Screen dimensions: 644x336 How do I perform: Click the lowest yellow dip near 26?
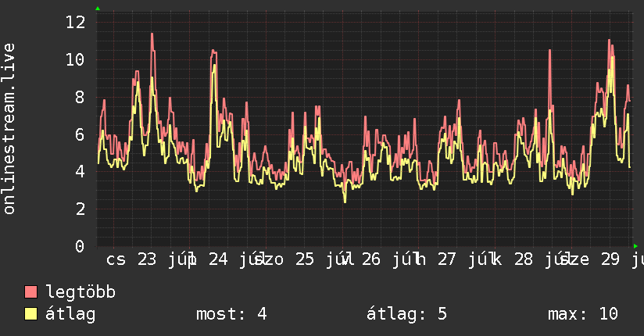(345, 202)
